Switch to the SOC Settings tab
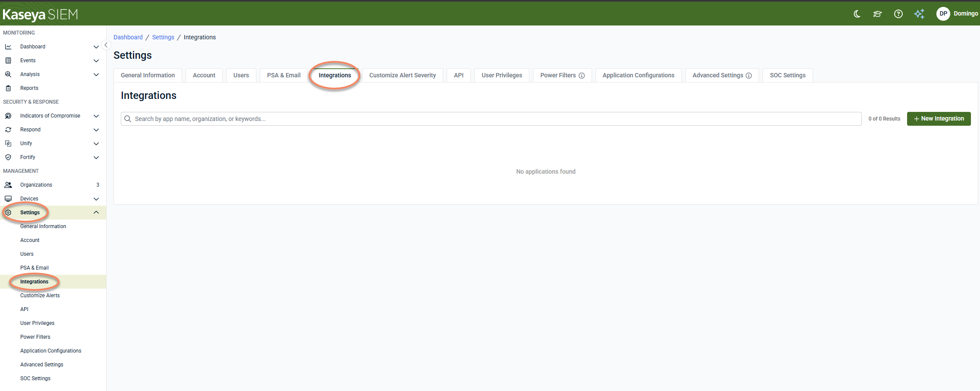The width and height of the screenshot is (980, 391). tap(788, 75)
